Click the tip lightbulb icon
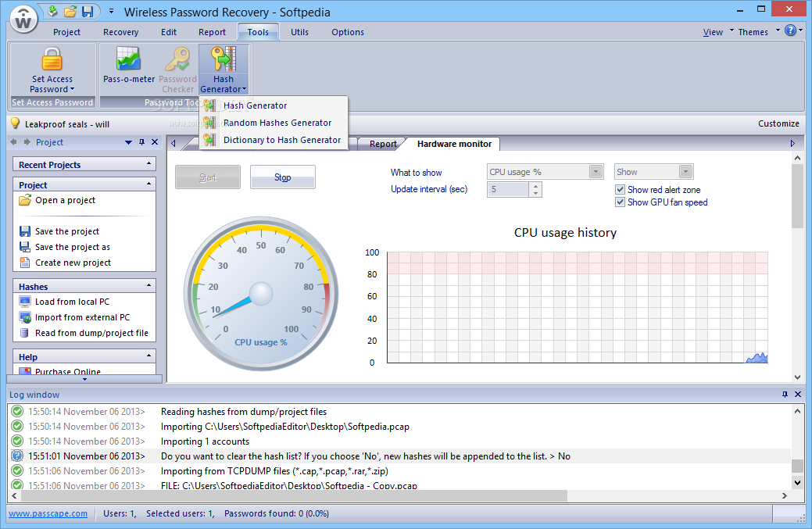 (x=15, y=123)
